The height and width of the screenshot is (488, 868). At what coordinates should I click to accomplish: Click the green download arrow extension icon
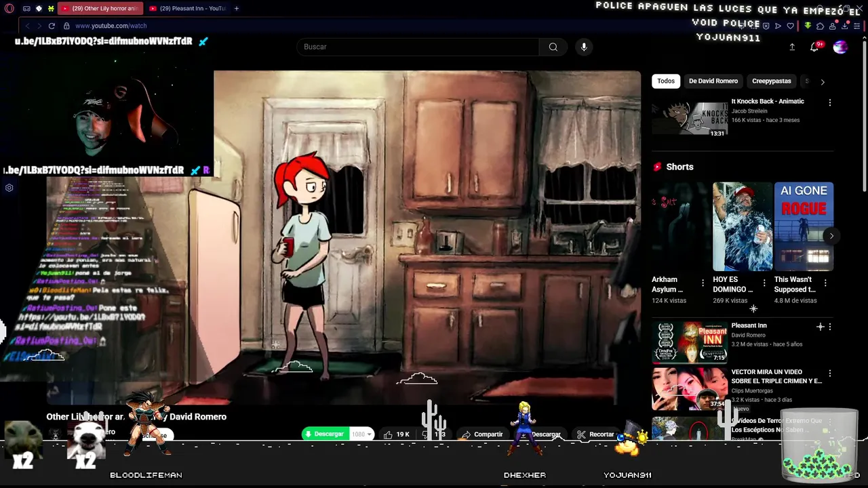[808, 26]
